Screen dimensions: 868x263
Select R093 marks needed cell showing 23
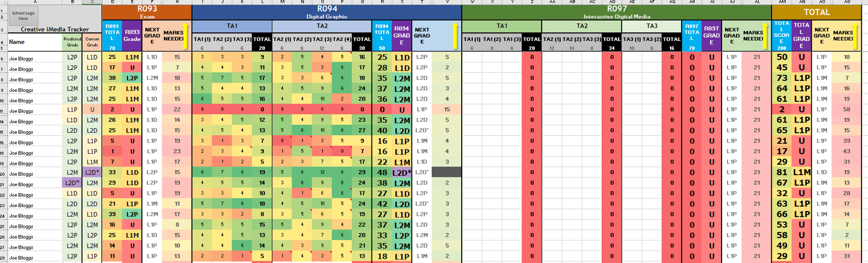coord(176,151)
